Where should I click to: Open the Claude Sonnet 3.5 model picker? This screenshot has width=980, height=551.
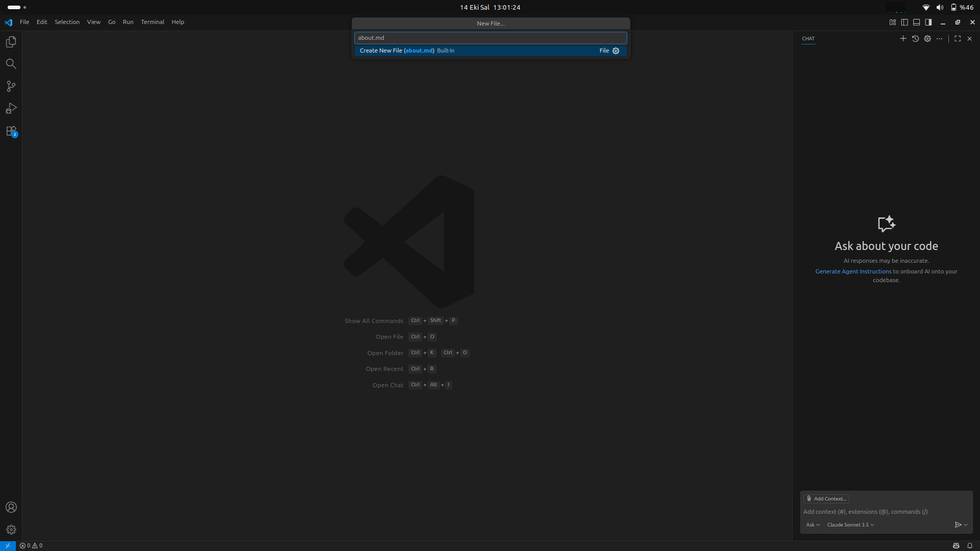pyautogui.click(x=850, y=525)
